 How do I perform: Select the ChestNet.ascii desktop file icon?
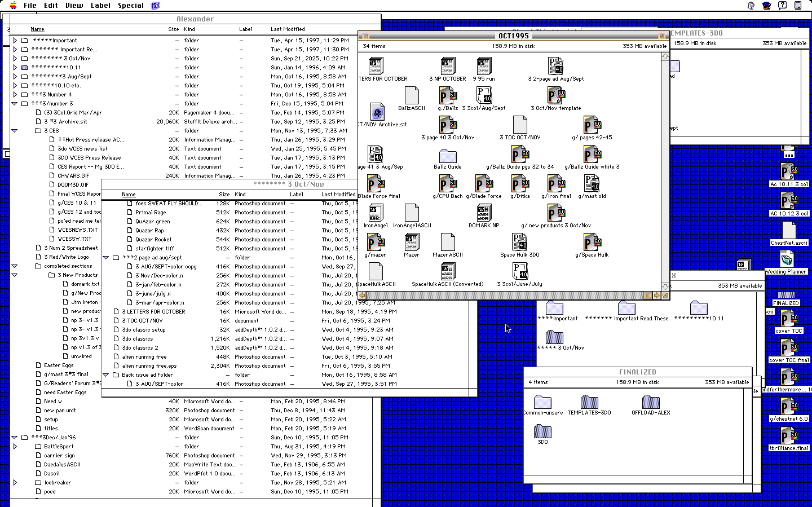[x=788, y=230]
